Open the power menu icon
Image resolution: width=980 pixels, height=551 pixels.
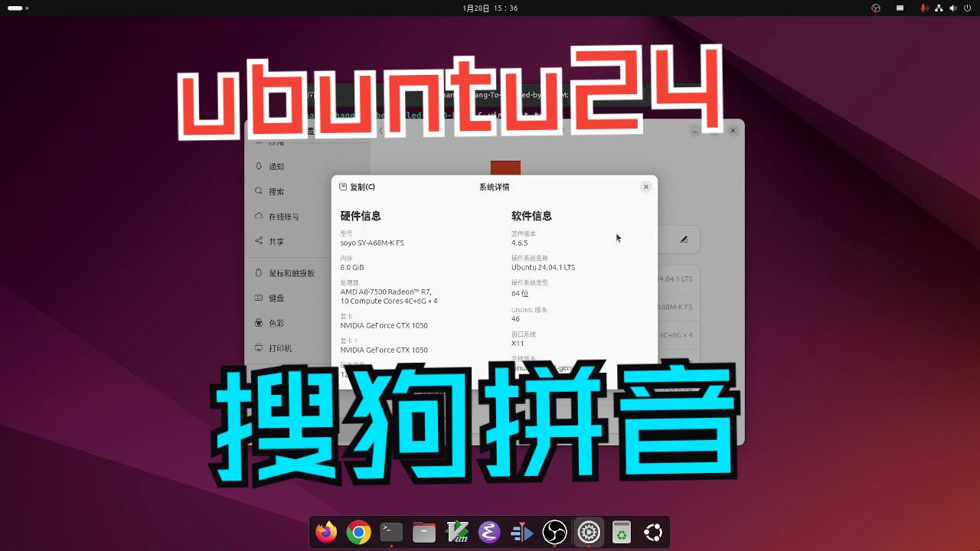(x=967, y=8)
